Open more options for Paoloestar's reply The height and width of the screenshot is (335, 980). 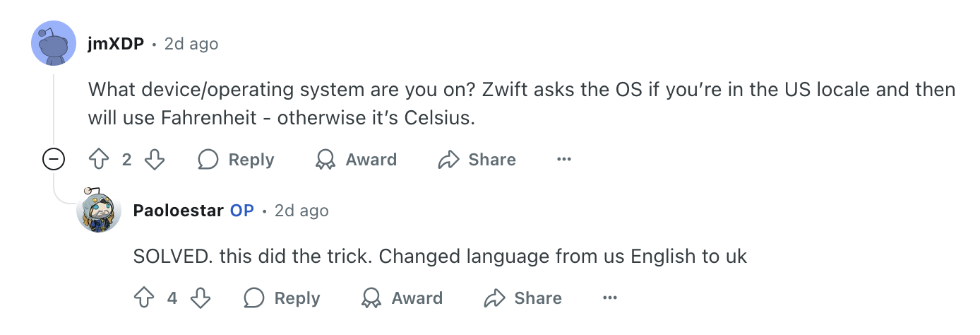(609, 298)
